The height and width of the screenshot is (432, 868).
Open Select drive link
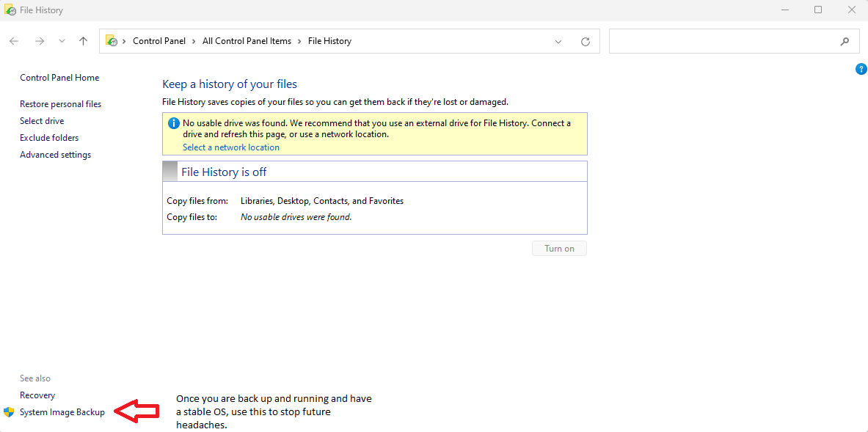point(42,121)
